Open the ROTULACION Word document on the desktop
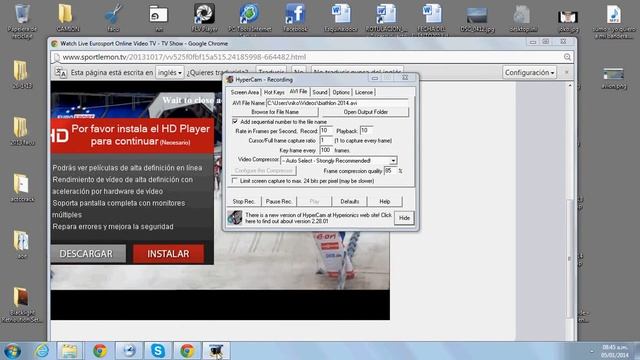 (386, 18)
